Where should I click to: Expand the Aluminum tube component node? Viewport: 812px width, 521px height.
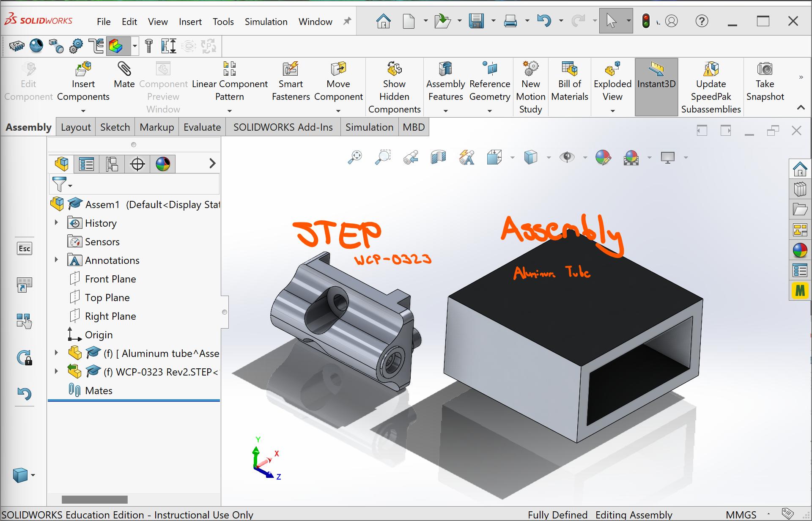pyautogui.click(x=56, y=353)
